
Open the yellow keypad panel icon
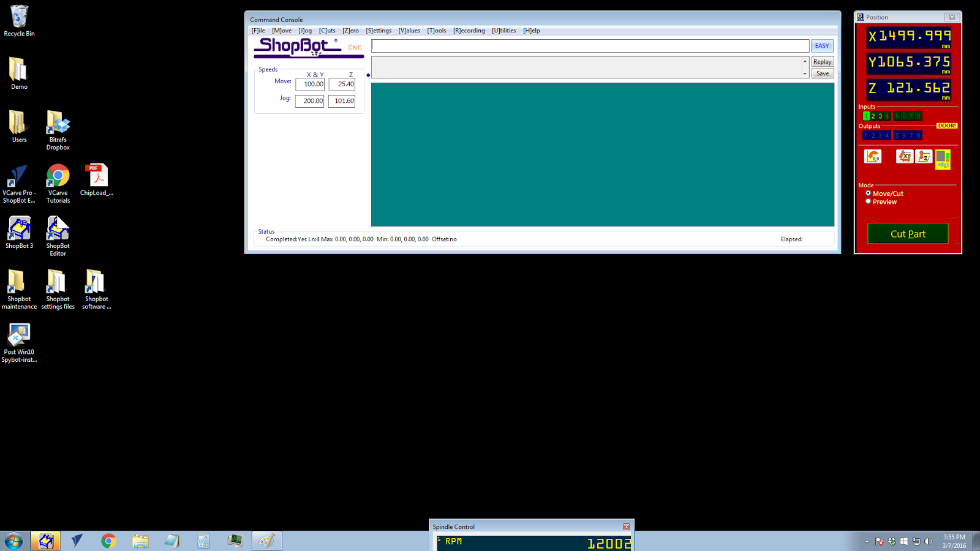pos(943,159)
